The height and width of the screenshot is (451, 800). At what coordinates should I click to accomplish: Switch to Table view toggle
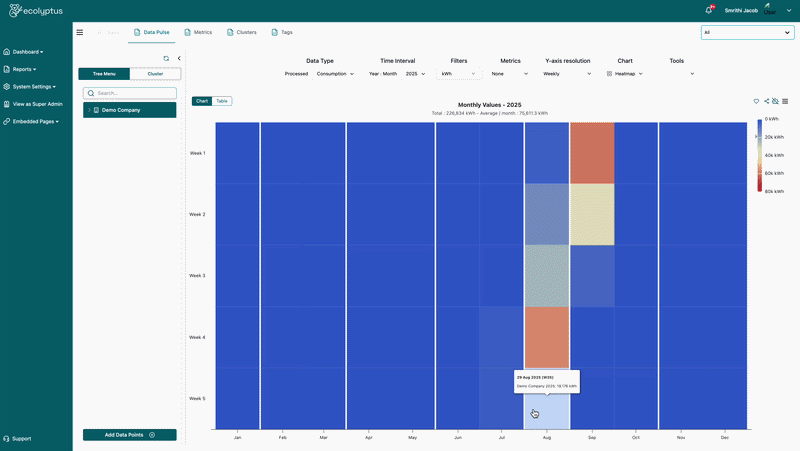[x=222, y=101]
